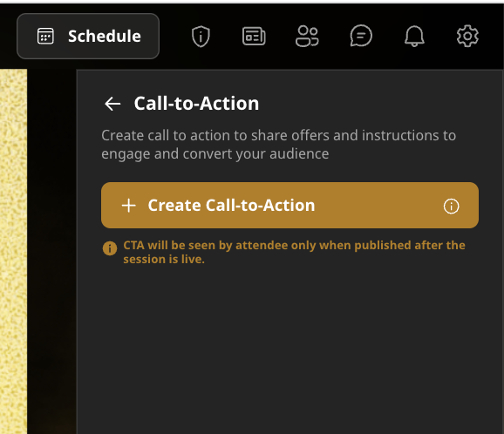The image size is (504, 434).
Task: Click the calendar icon inside Schedule
Action: [45, 36]
